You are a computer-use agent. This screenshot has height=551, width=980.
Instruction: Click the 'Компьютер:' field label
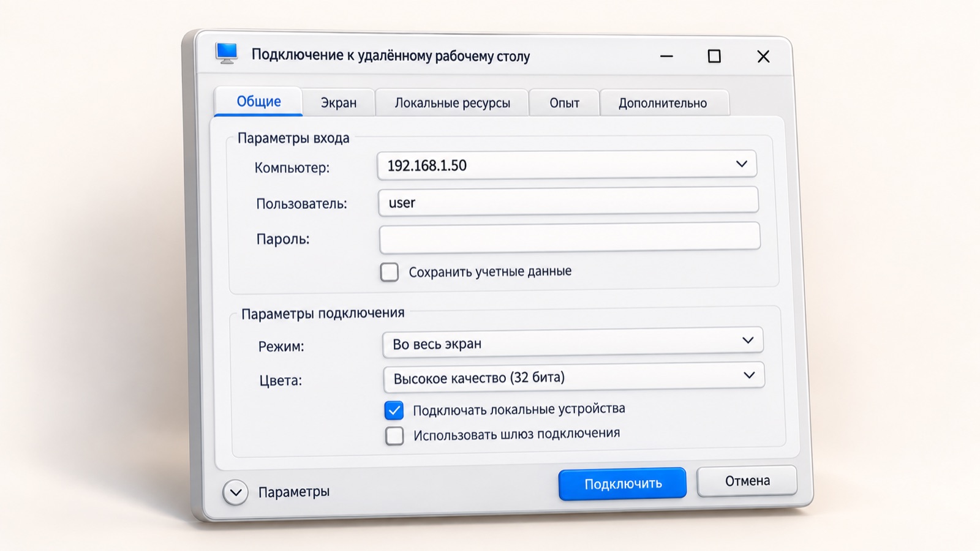coord(292,168)
